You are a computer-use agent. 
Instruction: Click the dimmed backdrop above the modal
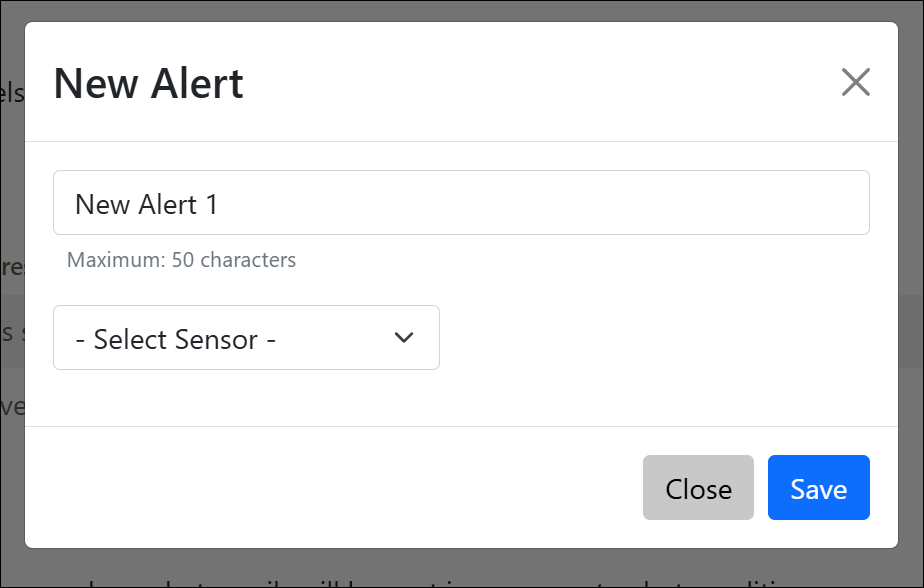click(461, 10)
